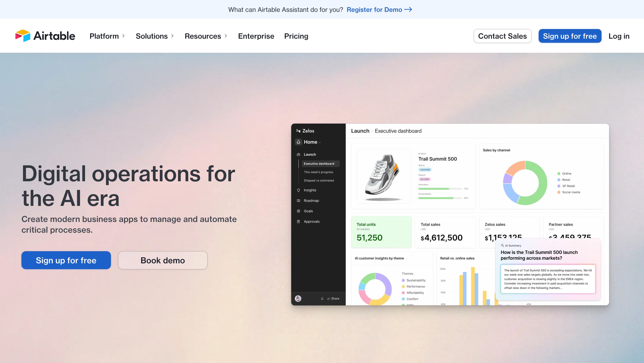
Task: Select This week's progress
Action: (x=318, y=172)
